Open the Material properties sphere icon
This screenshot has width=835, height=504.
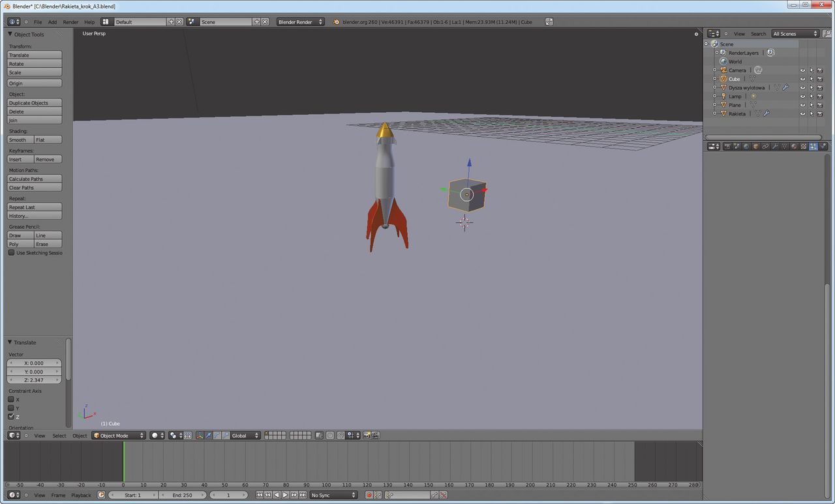click(x=794, y=146)
